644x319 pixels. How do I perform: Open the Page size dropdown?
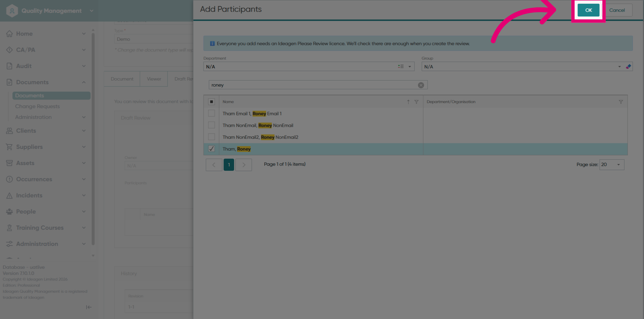click(x=612, y=165)
